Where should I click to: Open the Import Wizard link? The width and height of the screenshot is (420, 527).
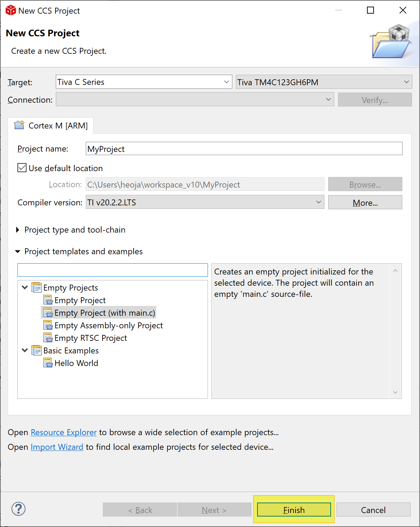[57, 447]
